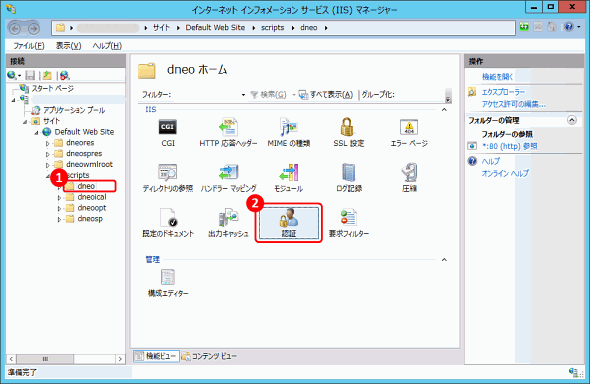Click the delete connection toolbar icon

[x=65, y=75]
